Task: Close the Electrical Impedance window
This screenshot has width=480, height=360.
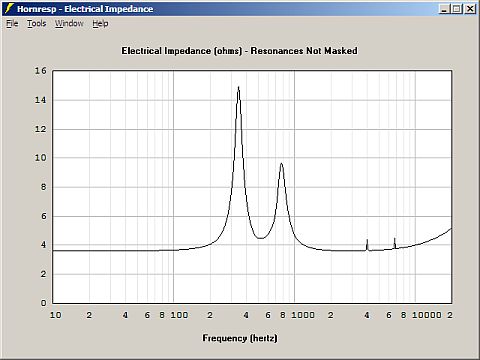Action: [x=470, y=9]
